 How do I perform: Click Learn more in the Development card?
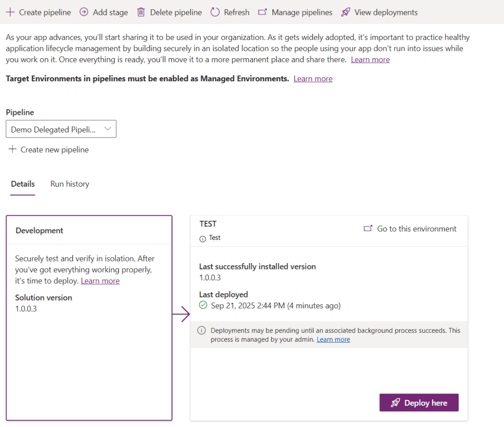pos(100,281)
